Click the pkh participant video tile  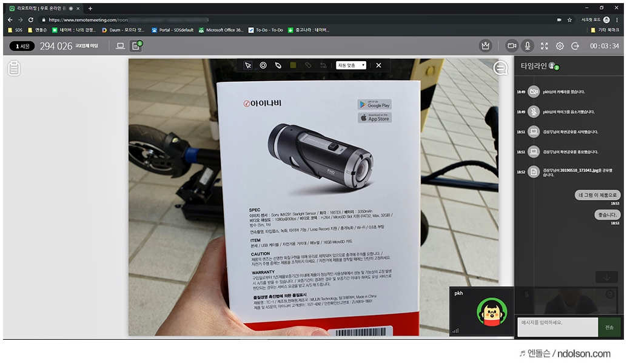point(481,311)
